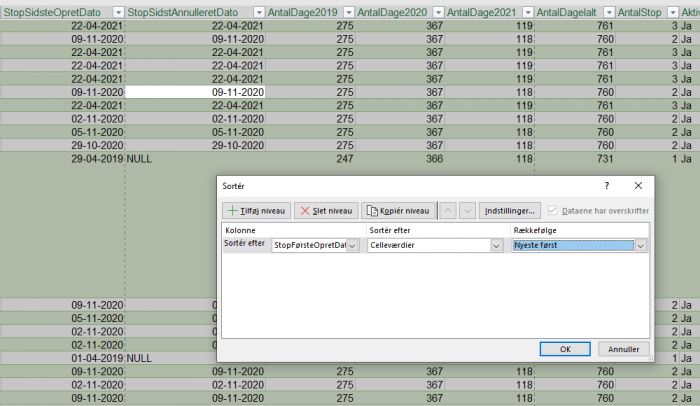Viewport: 700px width, 406px height.
Task: Open the AntalDage2020 column filter dropdown
Action: [x=438, y=13]
